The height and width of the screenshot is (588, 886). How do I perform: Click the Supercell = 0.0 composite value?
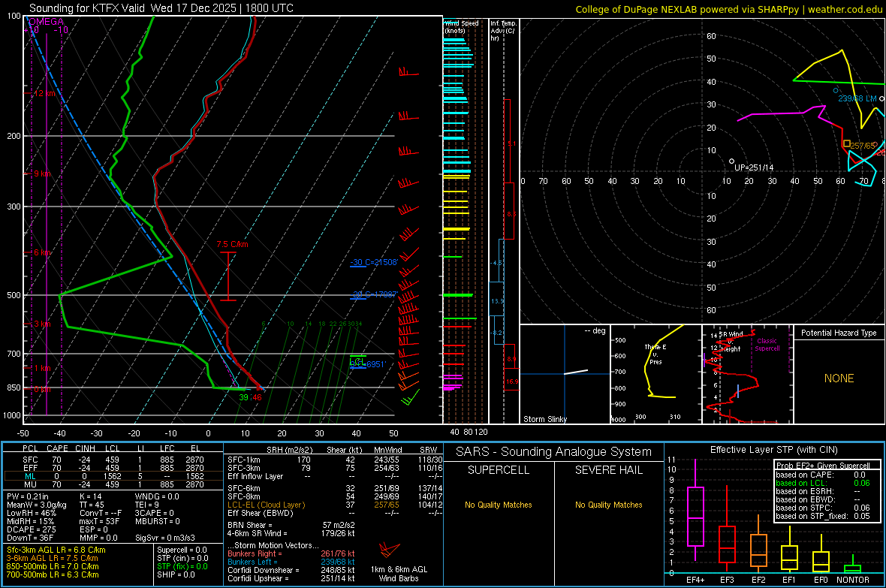click(x=182, y=550)
